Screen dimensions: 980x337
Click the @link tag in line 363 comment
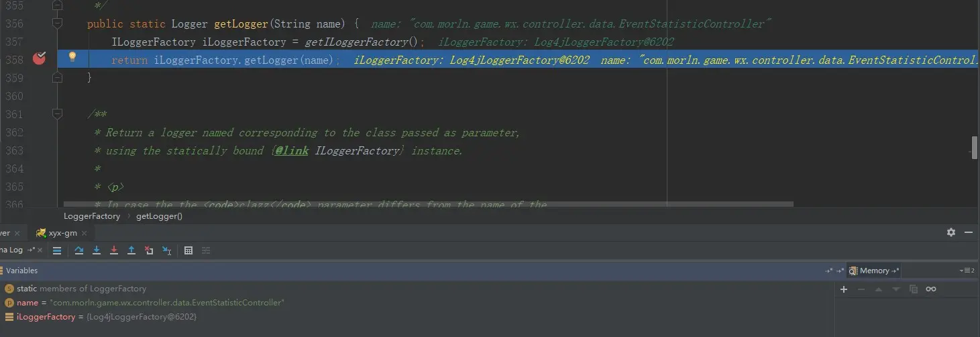click(291, 150)
